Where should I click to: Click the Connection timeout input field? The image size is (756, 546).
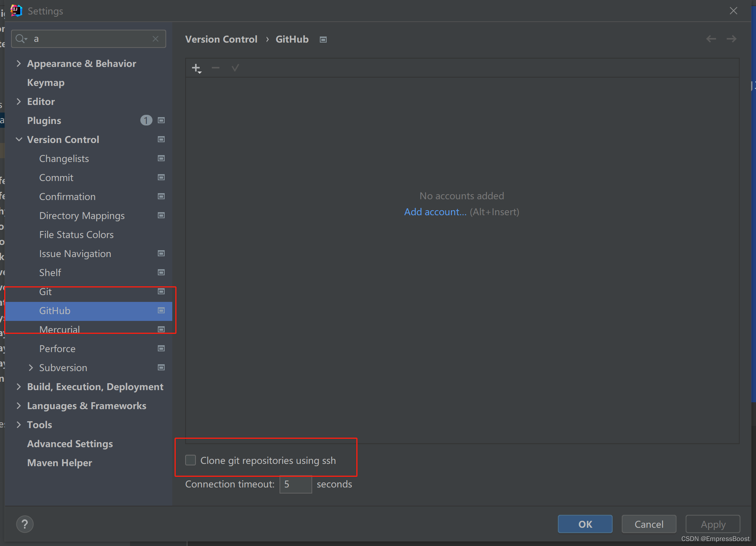[x=295, y=484]
